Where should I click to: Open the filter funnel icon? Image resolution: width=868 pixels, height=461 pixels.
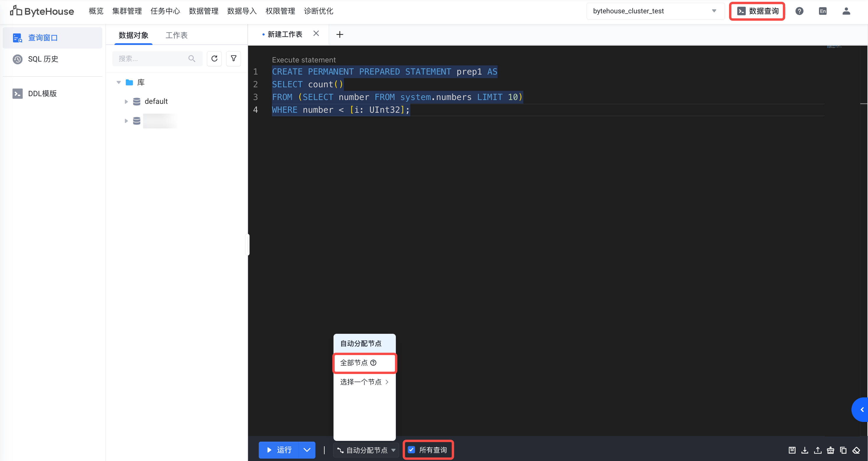(234, 59)
